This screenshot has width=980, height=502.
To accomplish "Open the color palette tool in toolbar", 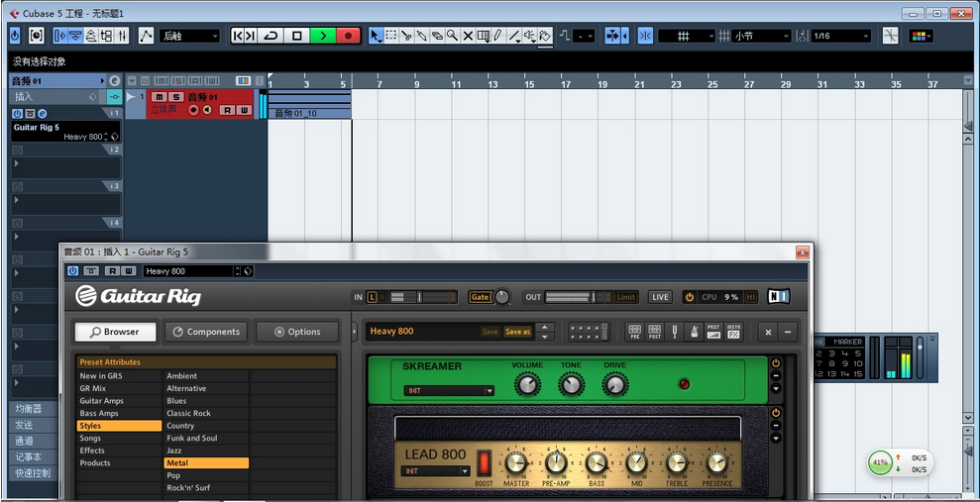I will [920, 36].
